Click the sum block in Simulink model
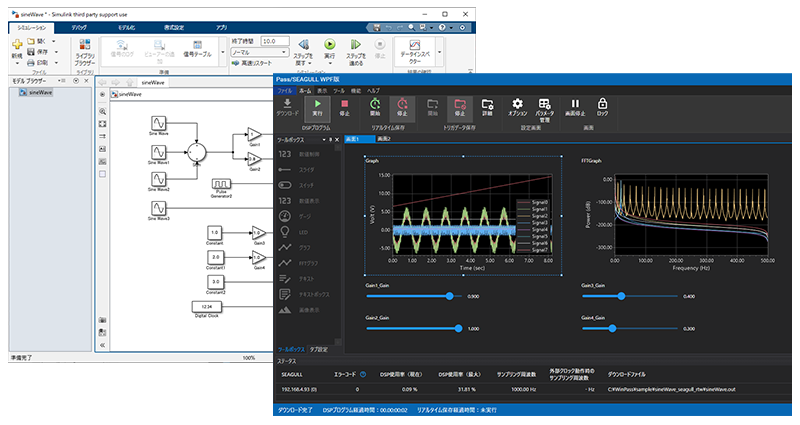The width and height of the screenshot is (800, 425). tap(196, 152)
